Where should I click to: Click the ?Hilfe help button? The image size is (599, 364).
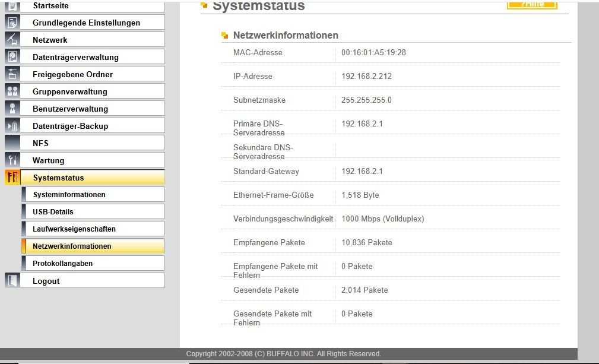click(532, 5)
